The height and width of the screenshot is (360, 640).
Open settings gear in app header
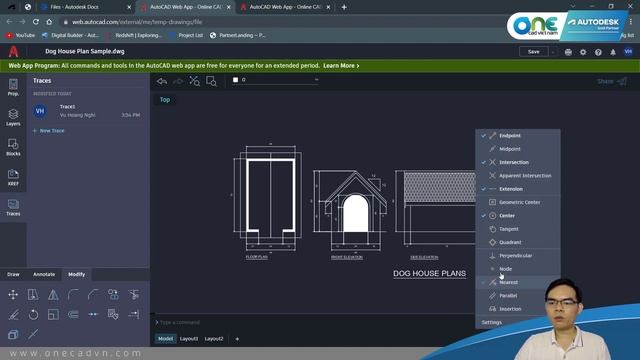point(583,52)
